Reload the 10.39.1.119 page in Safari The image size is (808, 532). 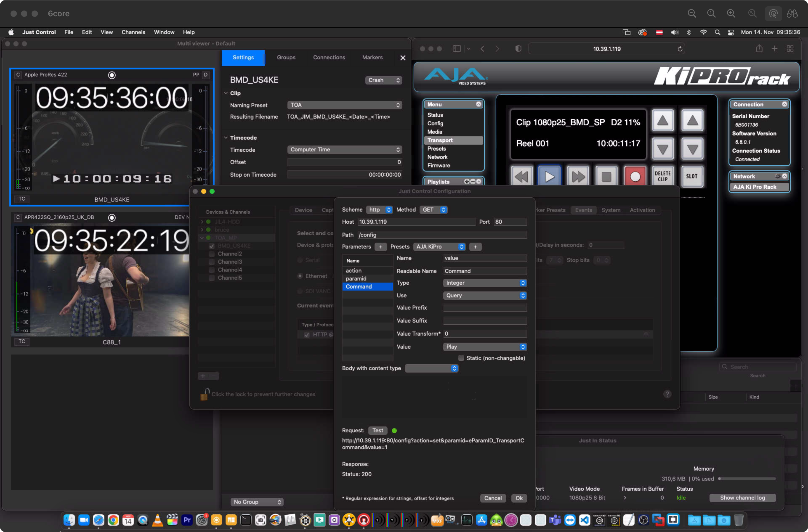pyautogui.click(x=680, y=49)
